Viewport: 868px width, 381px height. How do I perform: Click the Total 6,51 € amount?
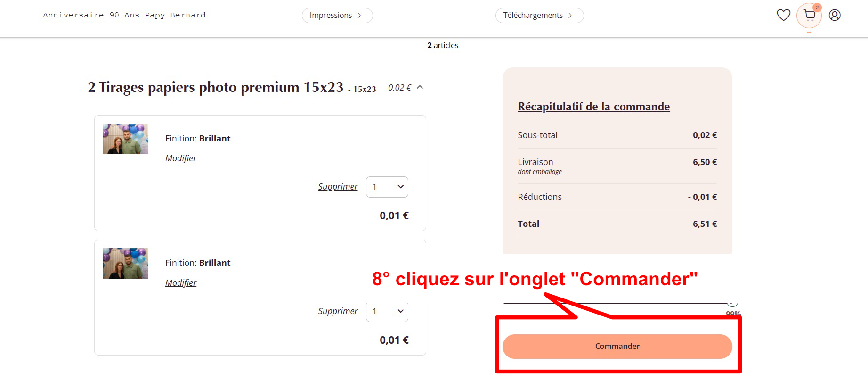click(705, 224)
